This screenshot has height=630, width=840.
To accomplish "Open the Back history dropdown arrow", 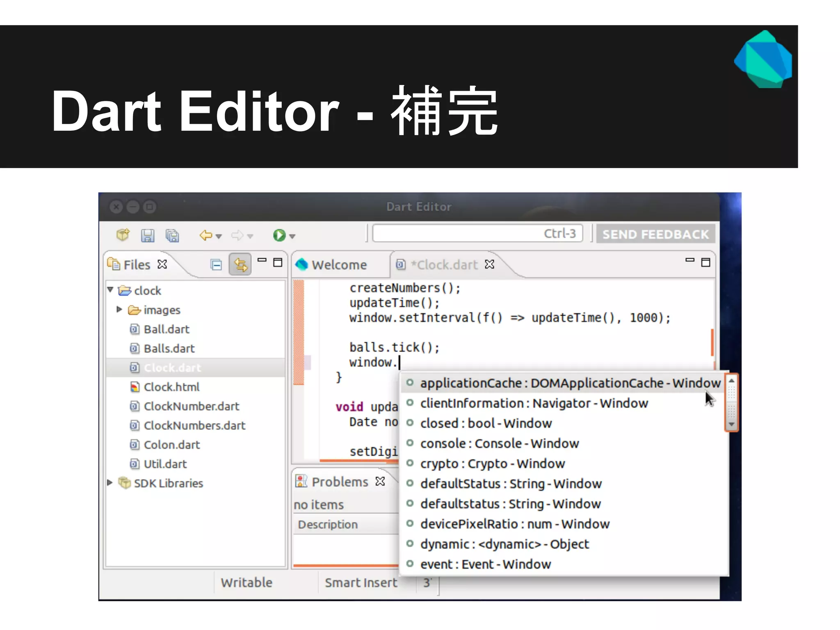I will pyautogui.click(x=219, y=237).
